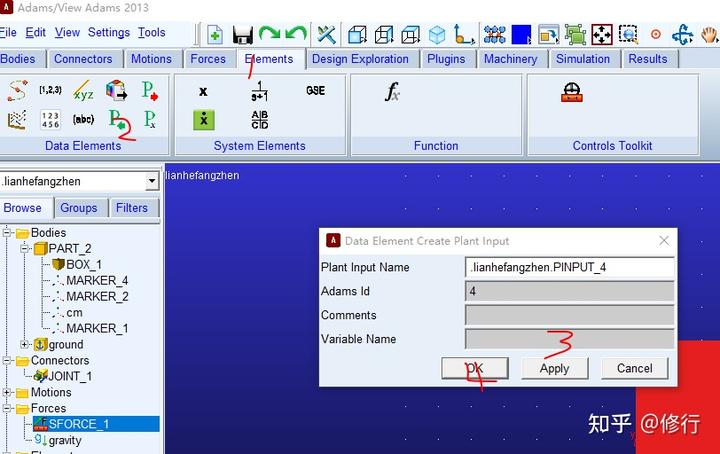Image resolution: width=720 pixels, height=454 pixels.
Task: Switch to the Groups browser tab
Action: 79,208
